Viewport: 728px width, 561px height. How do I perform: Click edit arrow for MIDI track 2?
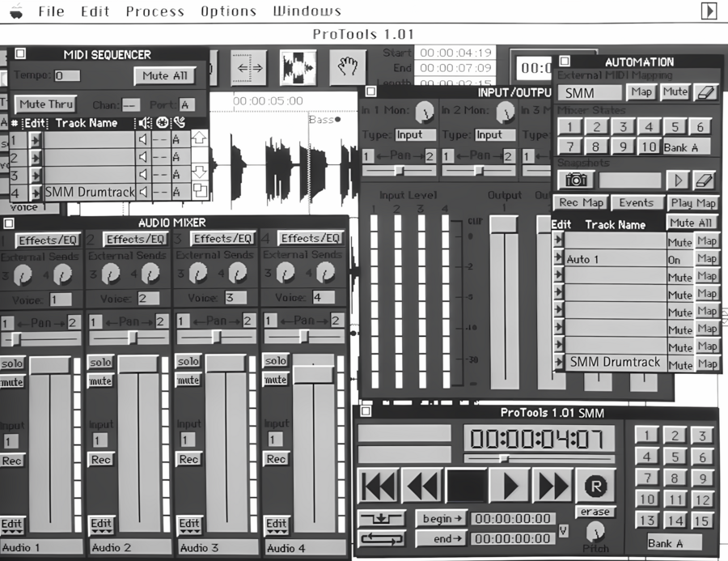[x=36, y=158]
